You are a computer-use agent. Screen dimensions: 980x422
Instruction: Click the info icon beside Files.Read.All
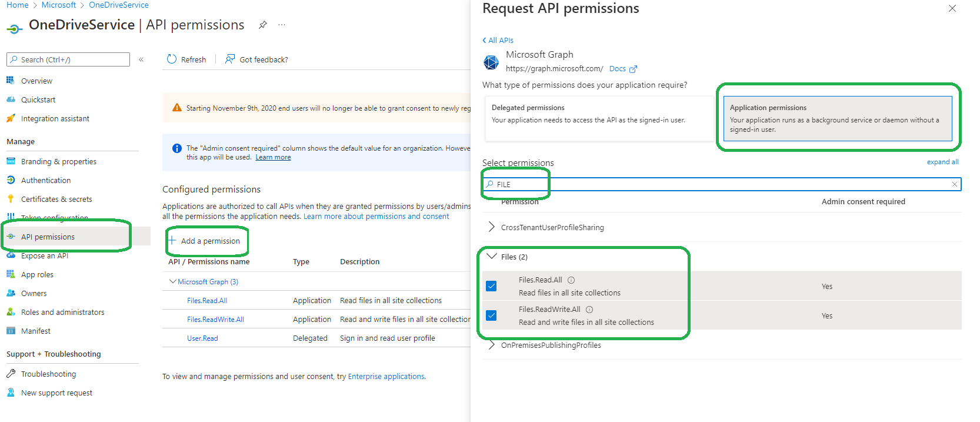[x=571, y=280]
